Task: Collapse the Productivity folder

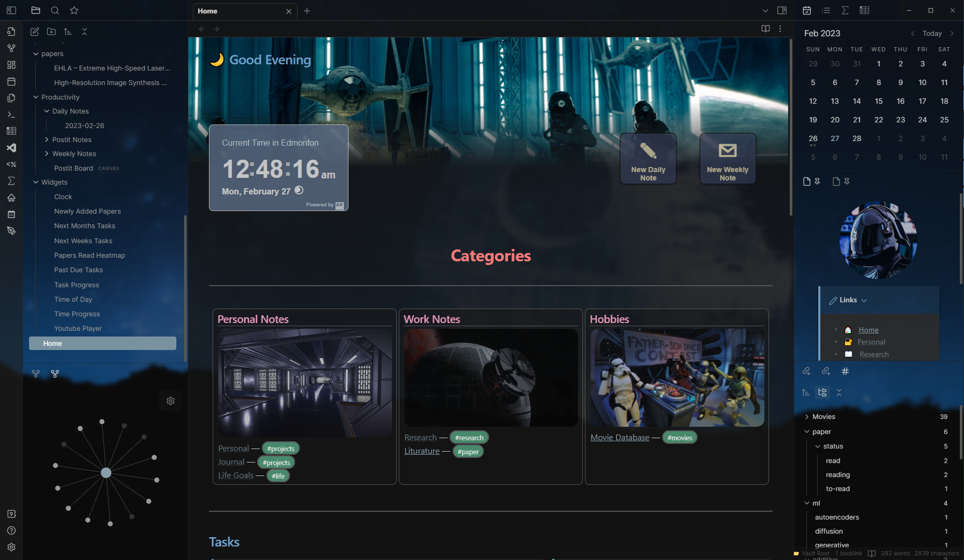Action: coord(36,97)
